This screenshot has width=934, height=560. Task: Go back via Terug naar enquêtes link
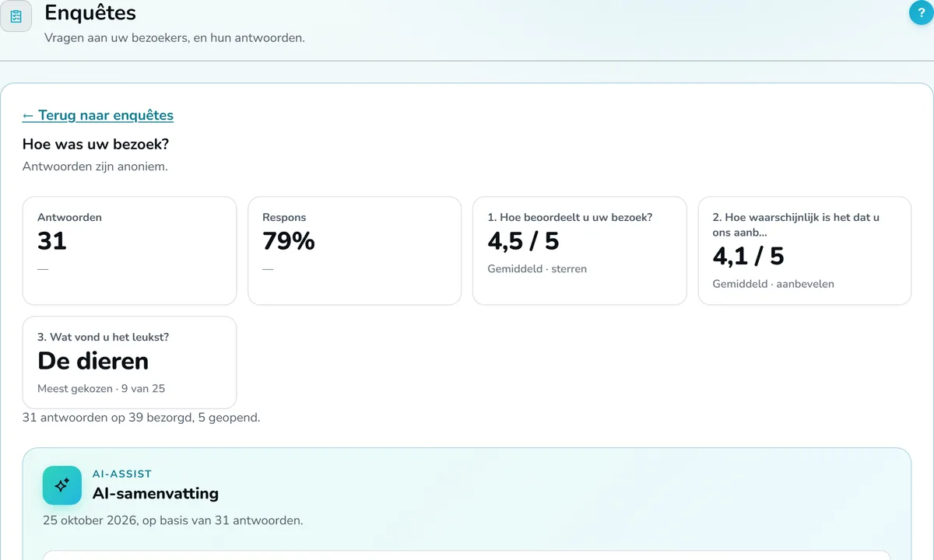tap(98, 115)
